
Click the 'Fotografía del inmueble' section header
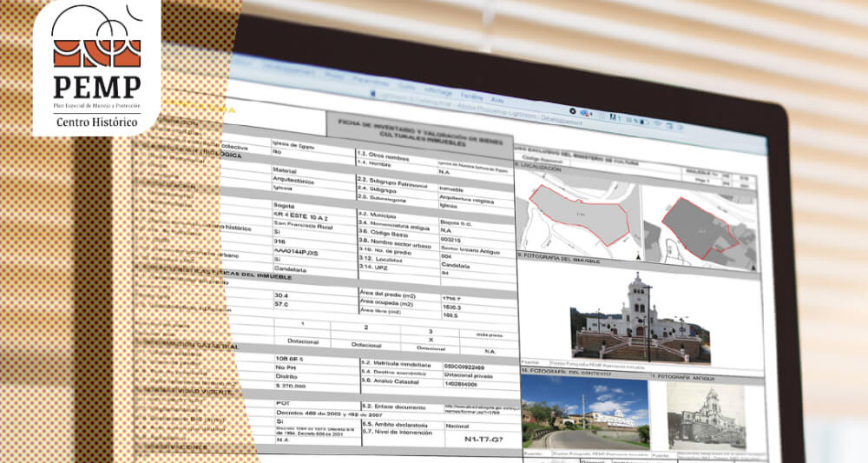[x=560, y=259]
